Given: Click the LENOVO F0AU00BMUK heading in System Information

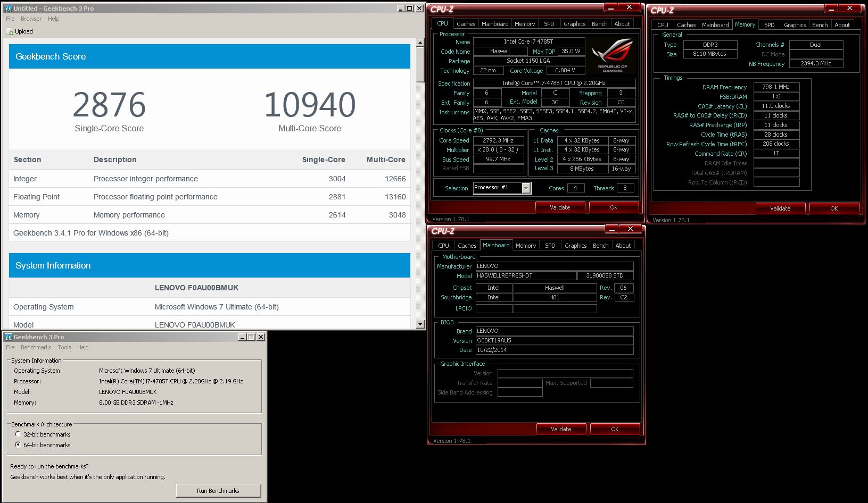Looking at the screenshot, I should [196, 288].
